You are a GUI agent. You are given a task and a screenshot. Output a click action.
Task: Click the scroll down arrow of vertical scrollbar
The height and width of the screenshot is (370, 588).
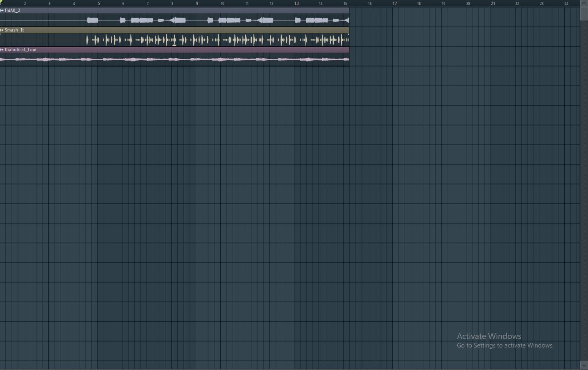point(584,365)
